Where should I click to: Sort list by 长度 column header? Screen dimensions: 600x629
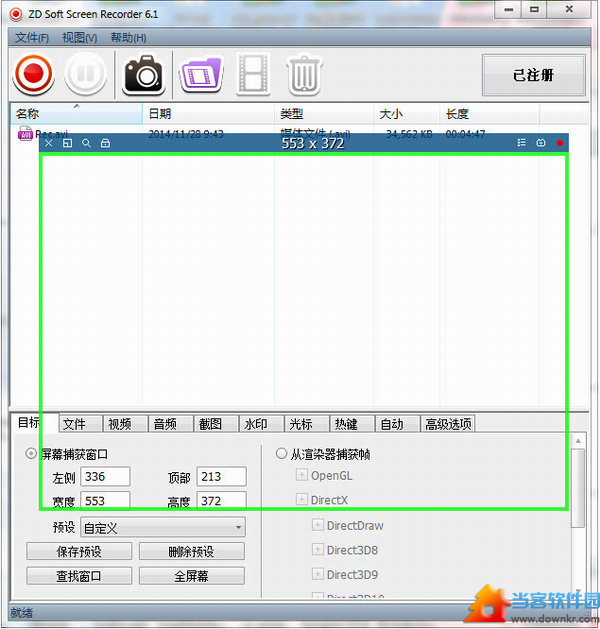[x=490, y=114]
